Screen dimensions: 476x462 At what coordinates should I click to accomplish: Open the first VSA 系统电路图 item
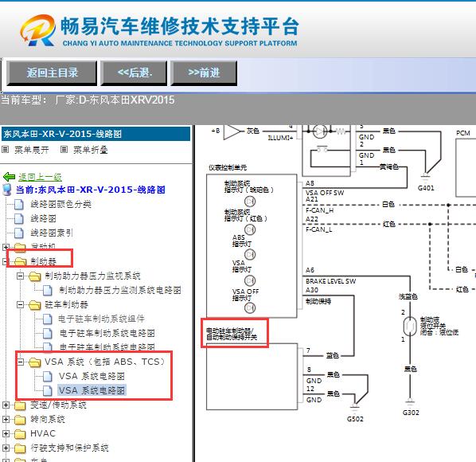point(92,376)
